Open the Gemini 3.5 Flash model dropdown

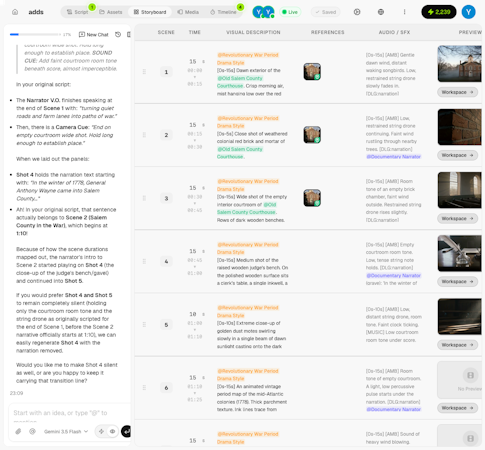click(x=66, y=431)
